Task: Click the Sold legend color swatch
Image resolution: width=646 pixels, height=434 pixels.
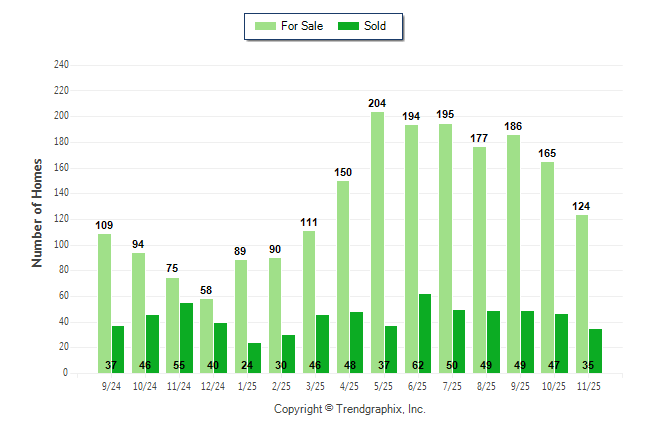Action: (x=349, y=26)
